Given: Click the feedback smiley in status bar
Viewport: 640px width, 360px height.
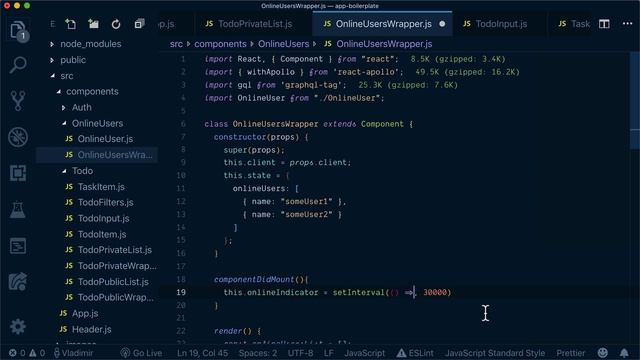Looking at the screenshot, I should pyautogui.click(x=602, y=353).
